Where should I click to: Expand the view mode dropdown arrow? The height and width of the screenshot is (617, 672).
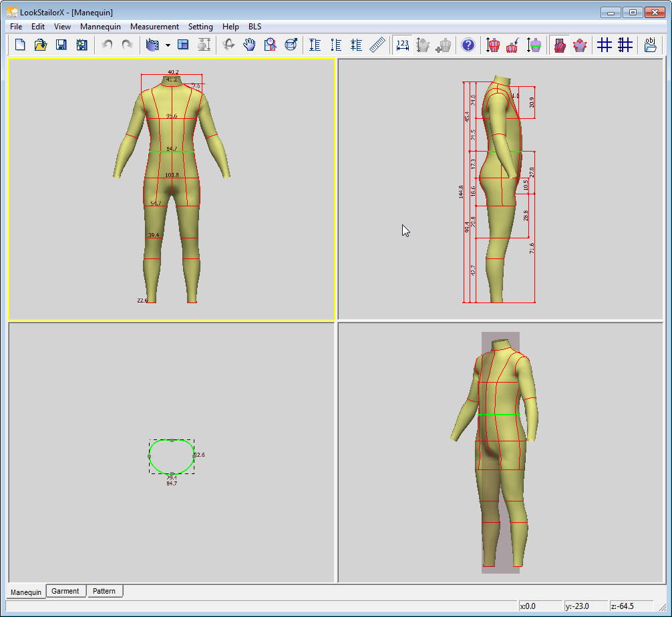coord(168,45)
